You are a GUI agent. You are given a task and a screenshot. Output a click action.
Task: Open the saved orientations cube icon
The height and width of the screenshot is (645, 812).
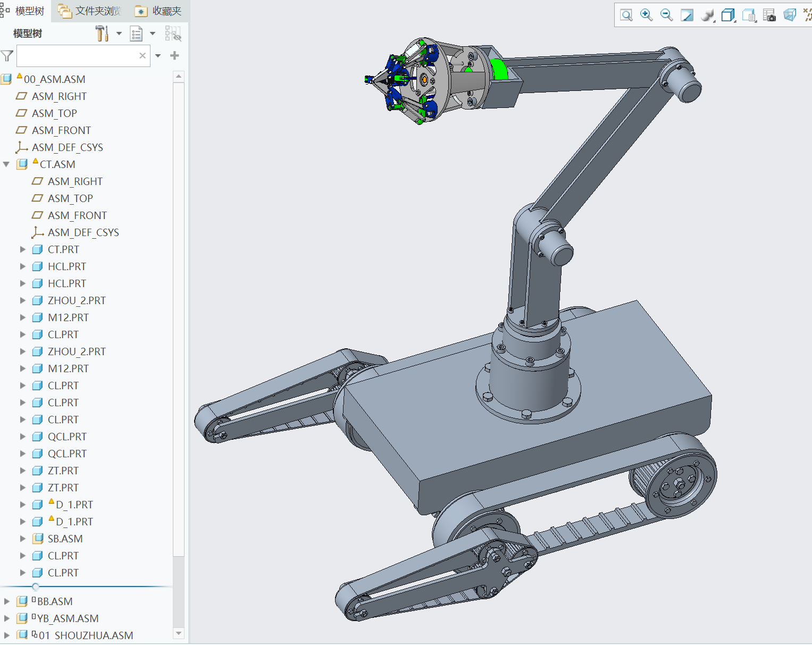(x=728, y=15)
